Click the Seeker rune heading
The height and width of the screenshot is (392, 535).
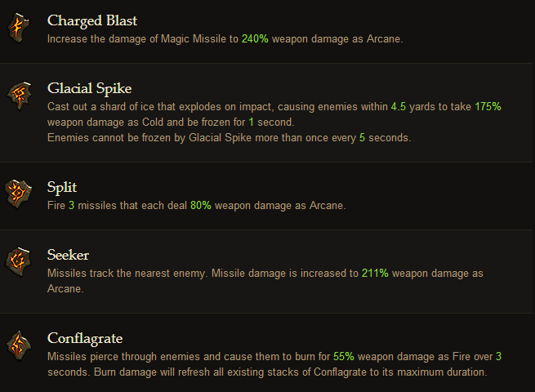click(69, 255)
